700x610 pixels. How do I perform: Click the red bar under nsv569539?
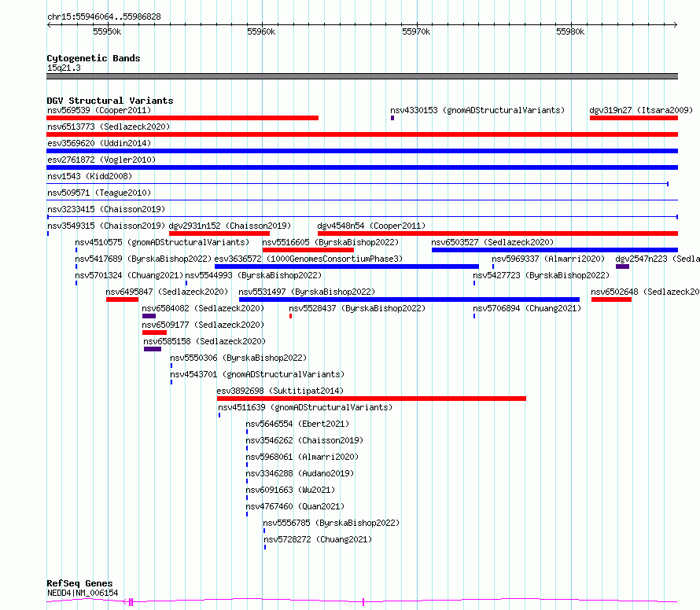(182, 118)
